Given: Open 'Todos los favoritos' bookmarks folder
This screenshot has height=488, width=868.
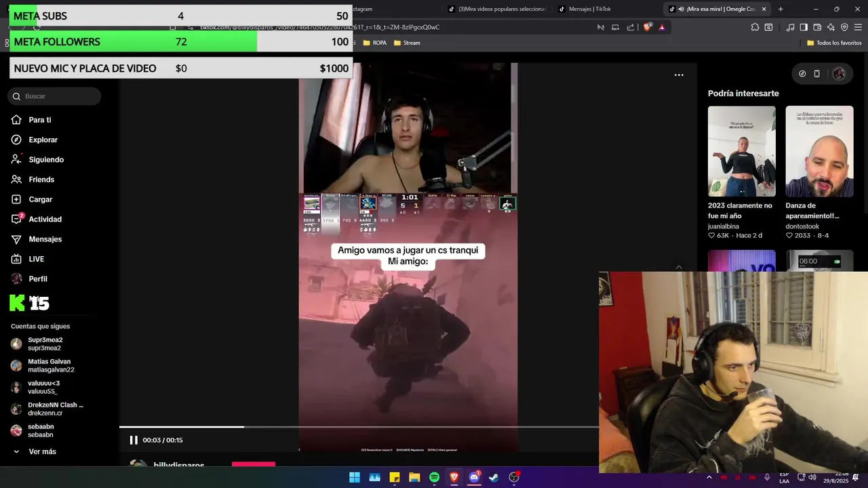Looking at the screenshot, I should point(834,43).
